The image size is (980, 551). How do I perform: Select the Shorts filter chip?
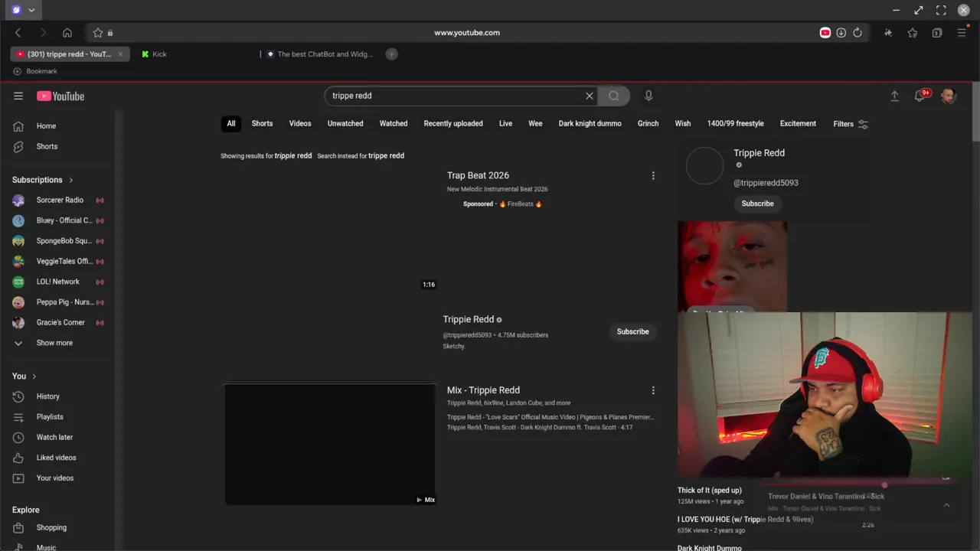[x=262, y=123]
